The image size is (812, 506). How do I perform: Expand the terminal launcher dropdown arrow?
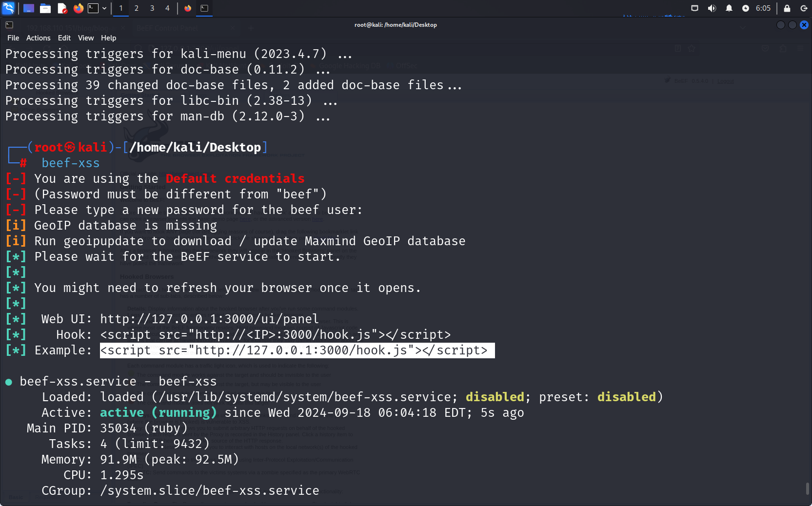click(x=104, y=8)
